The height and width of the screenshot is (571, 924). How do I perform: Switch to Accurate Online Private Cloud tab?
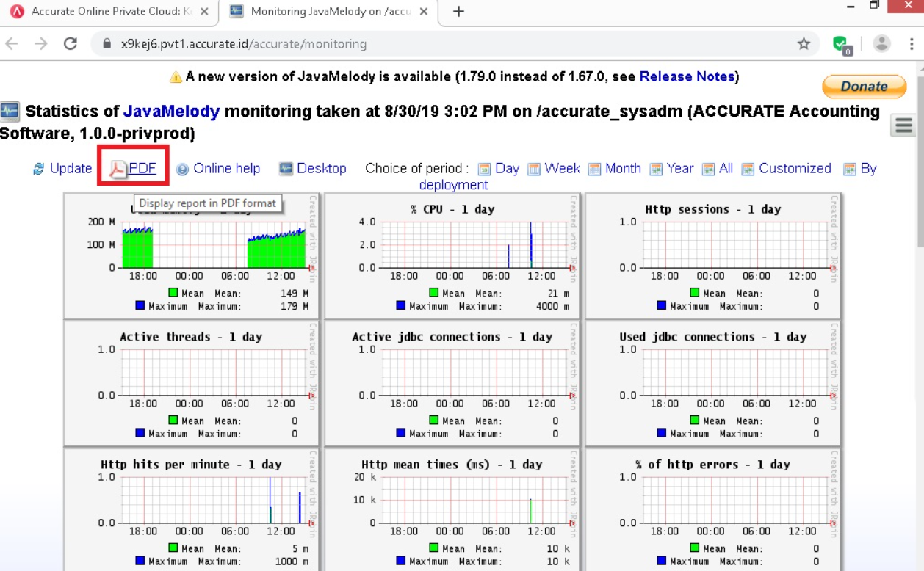tap(110, 12)
